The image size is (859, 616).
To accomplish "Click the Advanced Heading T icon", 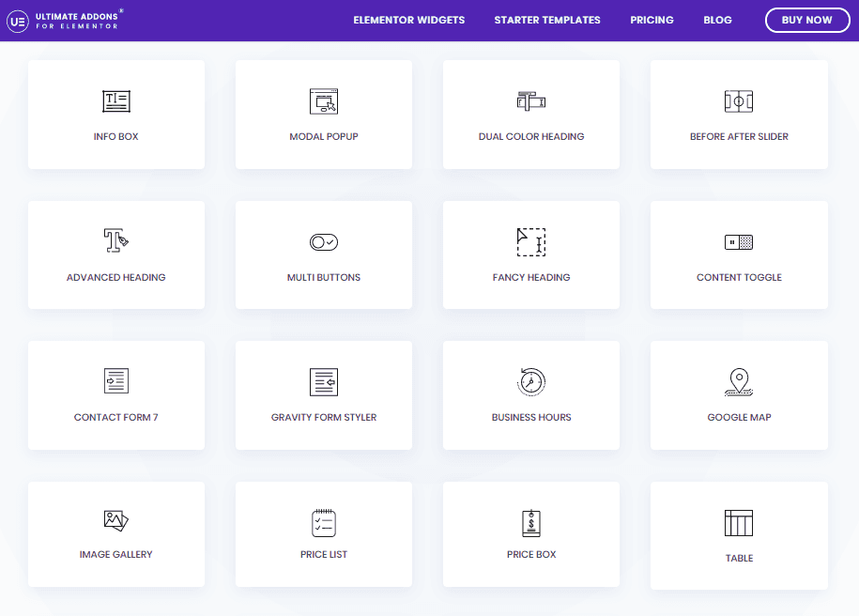I will point(116,240).
